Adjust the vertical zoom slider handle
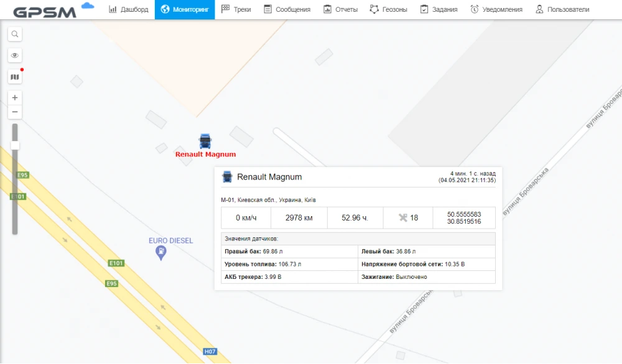Screen dimensions: 622x364 tap(14, 145)
